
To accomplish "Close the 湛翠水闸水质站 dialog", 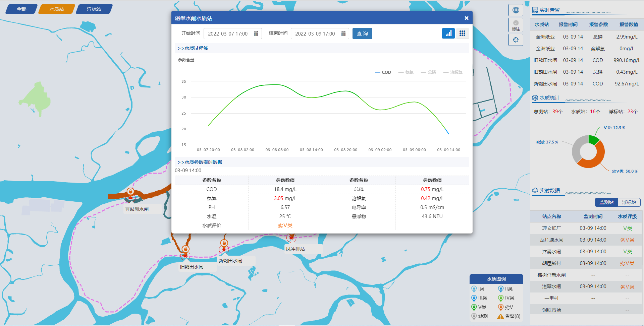I will pos(466,18).
